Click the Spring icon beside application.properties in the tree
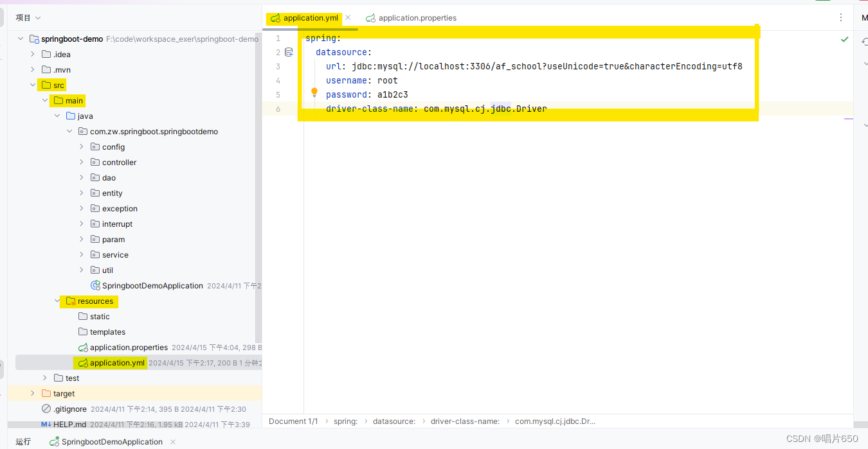 point(82,348)
